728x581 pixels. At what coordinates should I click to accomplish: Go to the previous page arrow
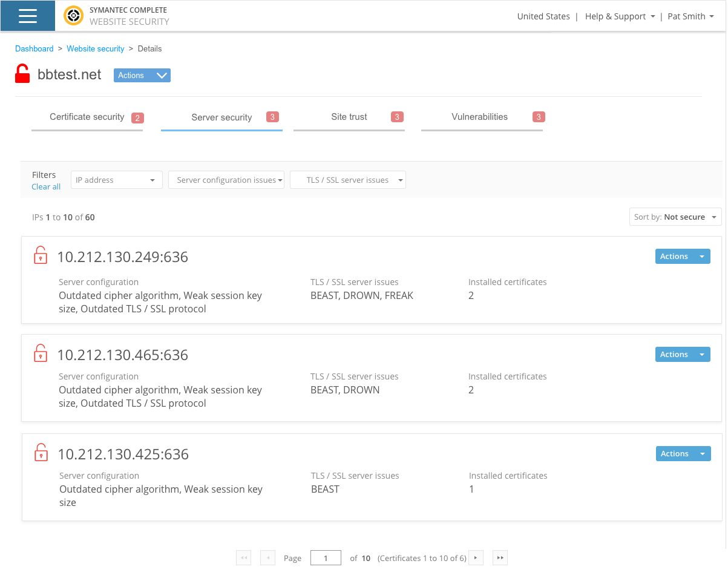[267, 558]
